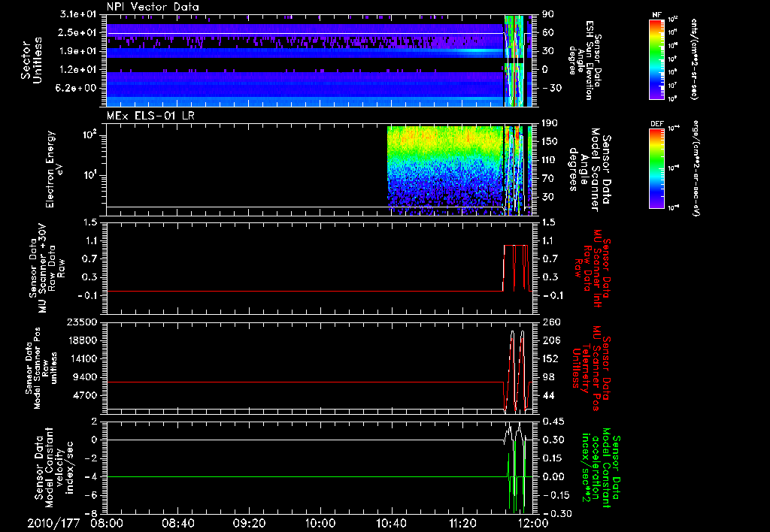The width and height of the screenshot is (770, 532).
Task: Click the 09:20 time axis label
Action: click(x=249, y=522)
